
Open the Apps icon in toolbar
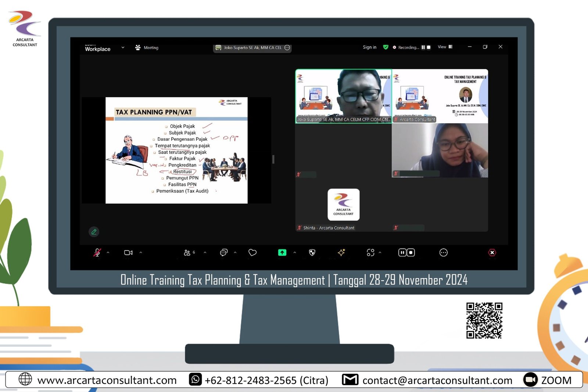point(370,253)
